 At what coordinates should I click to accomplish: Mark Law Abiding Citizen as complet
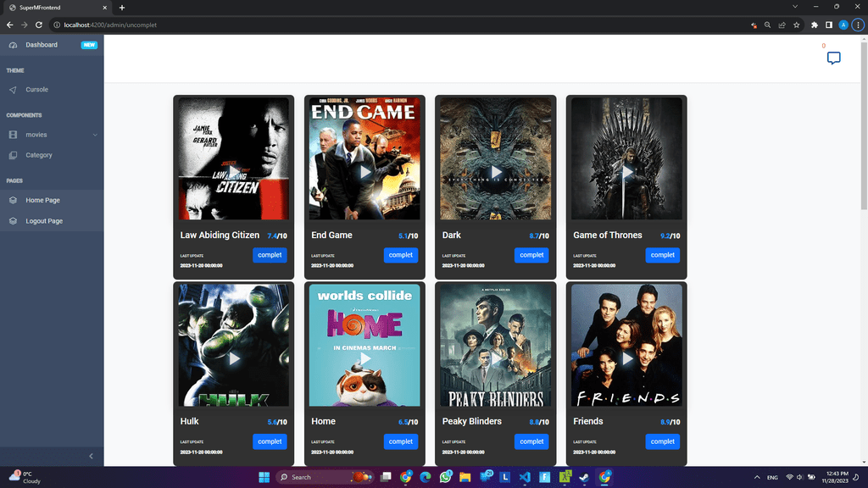pyautogui.click(x=270, y=255)
